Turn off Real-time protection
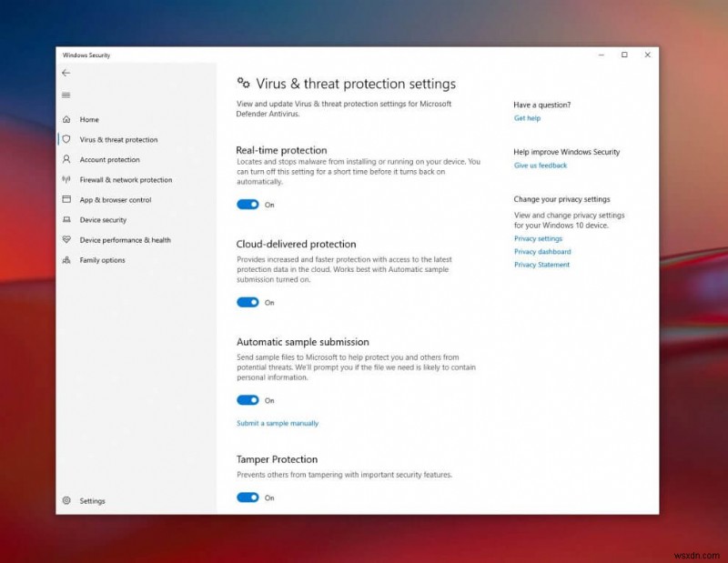This screenshot has width=728, height=563. click(x=249, y=204)
